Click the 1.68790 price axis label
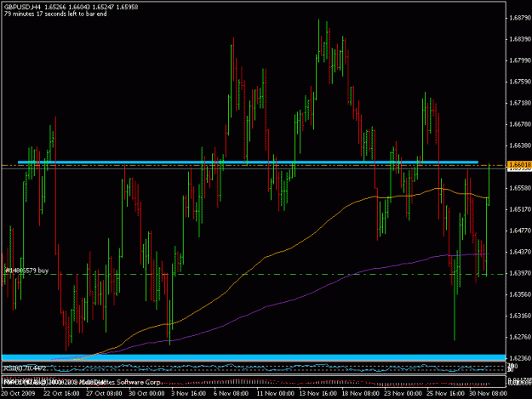 click(520, 18)
